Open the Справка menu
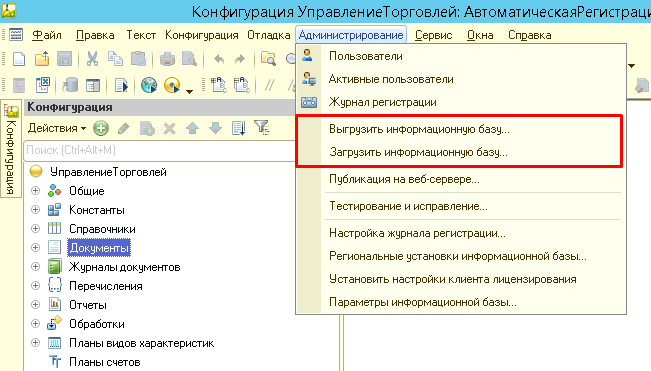This screenshot has height=371, width=651. (530, 35)
